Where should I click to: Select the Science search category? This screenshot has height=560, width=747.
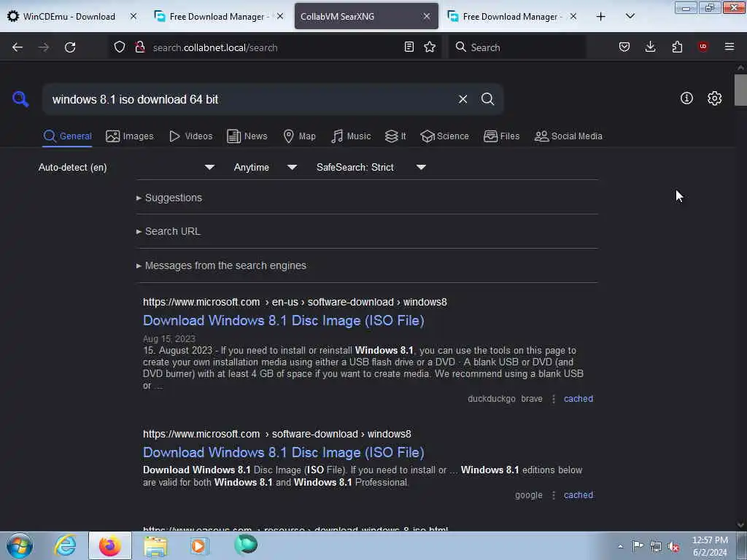pos(444,136)
